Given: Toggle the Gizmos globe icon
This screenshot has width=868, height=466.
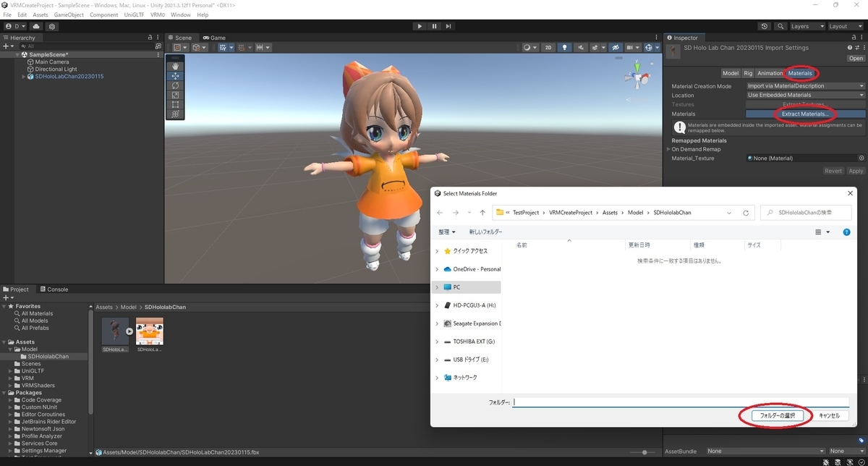Looking at the screenshot, I should click(x=650, y=48).
